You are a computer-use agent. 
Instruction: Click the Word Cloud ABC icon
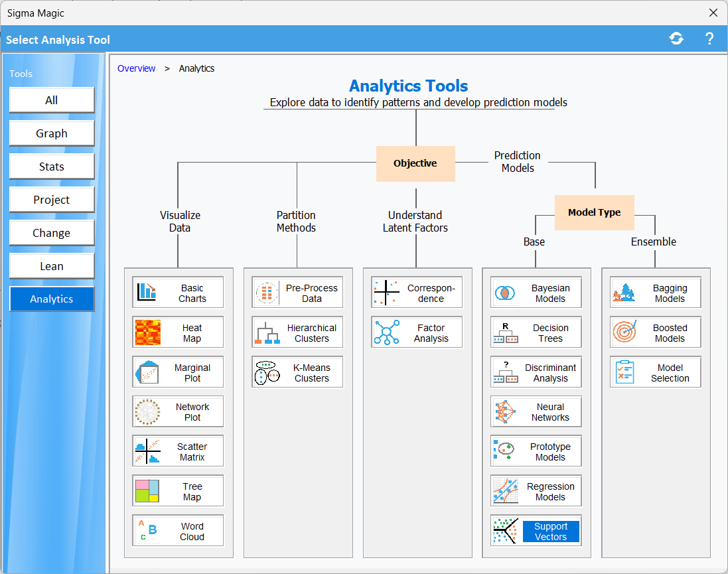[x=147, y=531]
